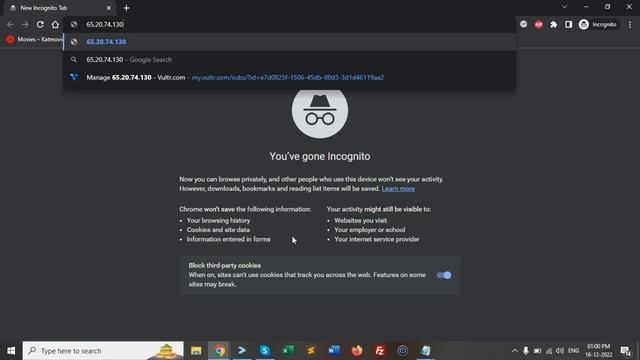640x360 pixels.
Task: Click the Your browsing history bullet
Action: 218,220
